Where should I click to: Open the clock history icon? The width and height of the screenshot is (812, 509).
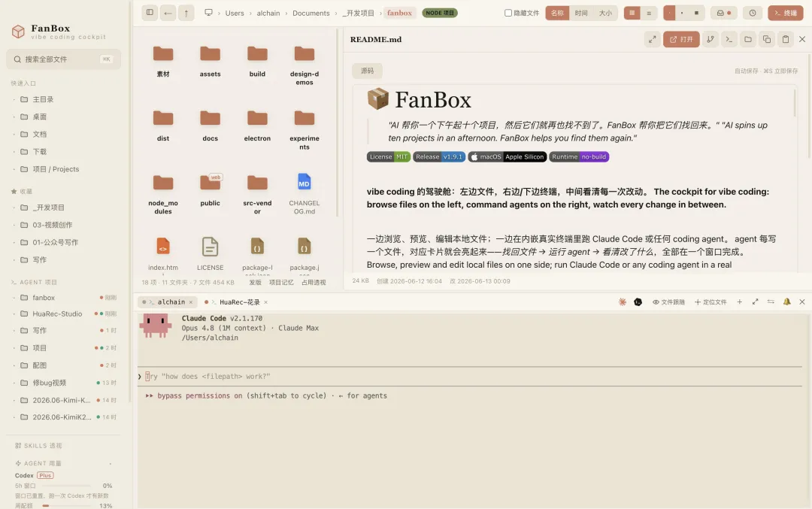(x=753, y=13)
